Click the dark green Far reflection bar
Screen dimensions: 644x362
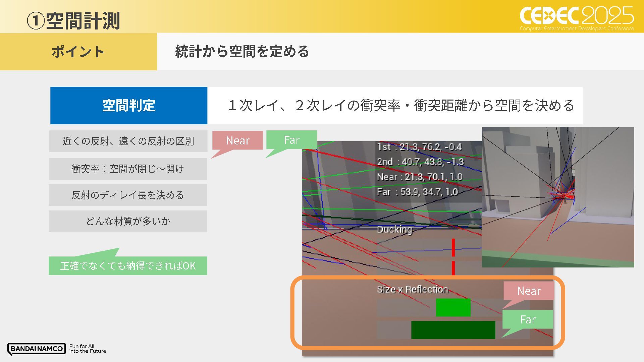point(453,330)
